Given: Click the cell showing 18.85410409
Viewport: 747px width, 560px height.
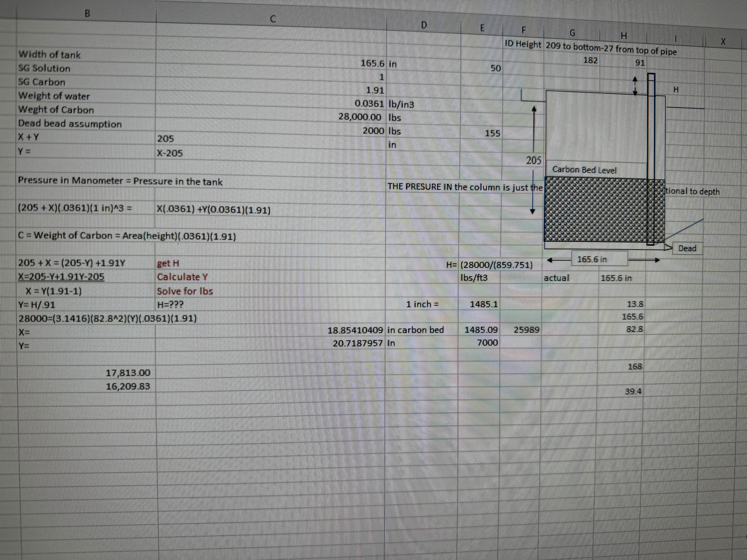Looking at the screenshot, I should (x=355, y=330).
